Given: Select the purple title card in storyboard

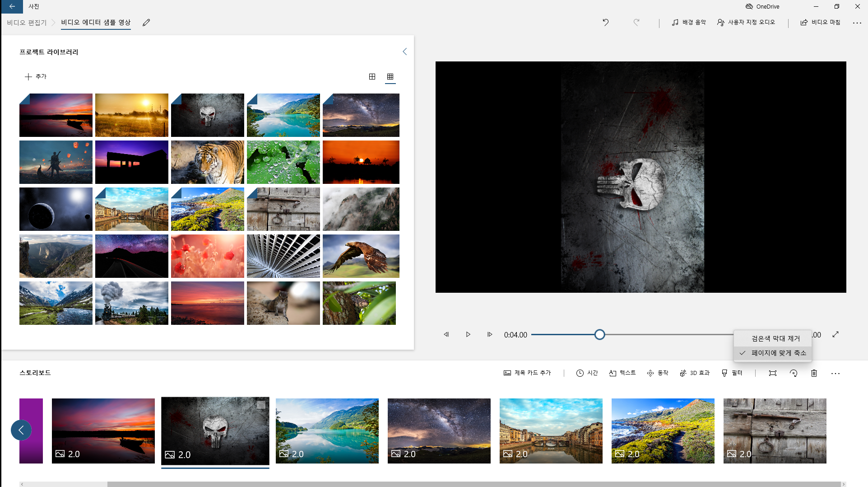Looking at the screenshot, I should pyautogui.click(x=31, y=431).
